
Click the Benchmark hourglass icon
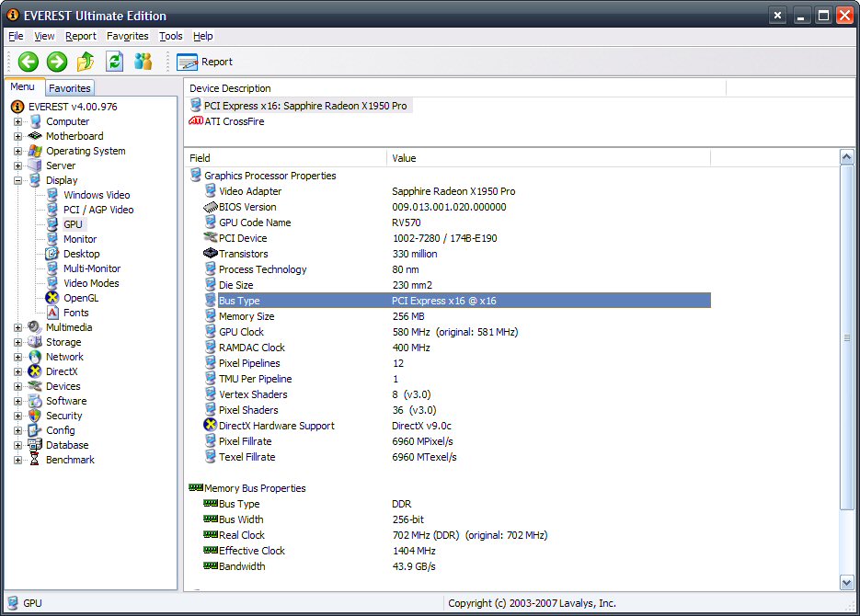35,460
